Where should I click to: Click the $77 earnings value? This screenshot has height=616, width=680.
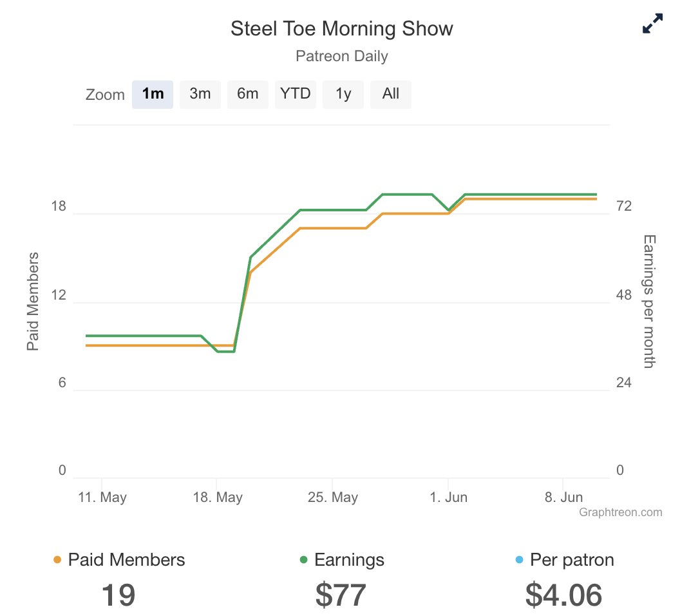(341, 595)
